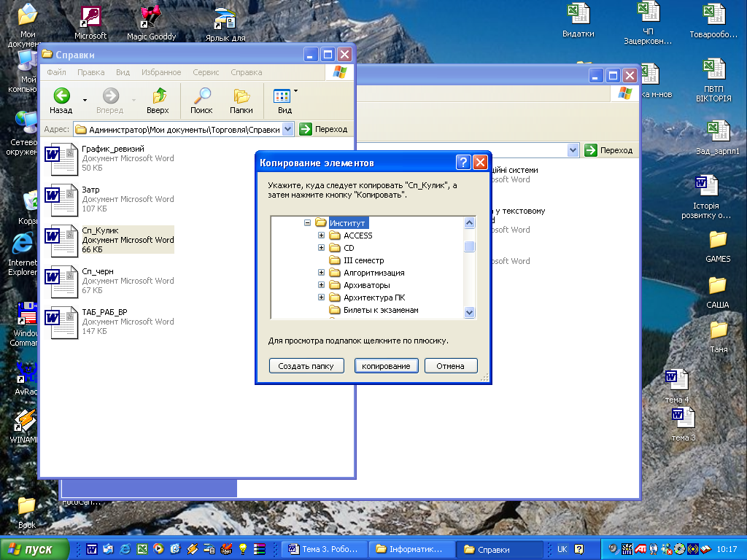Viewport: 747px width, 560px height.
Task: Click the Переход button in the back window
Action: tap(609, 150)
